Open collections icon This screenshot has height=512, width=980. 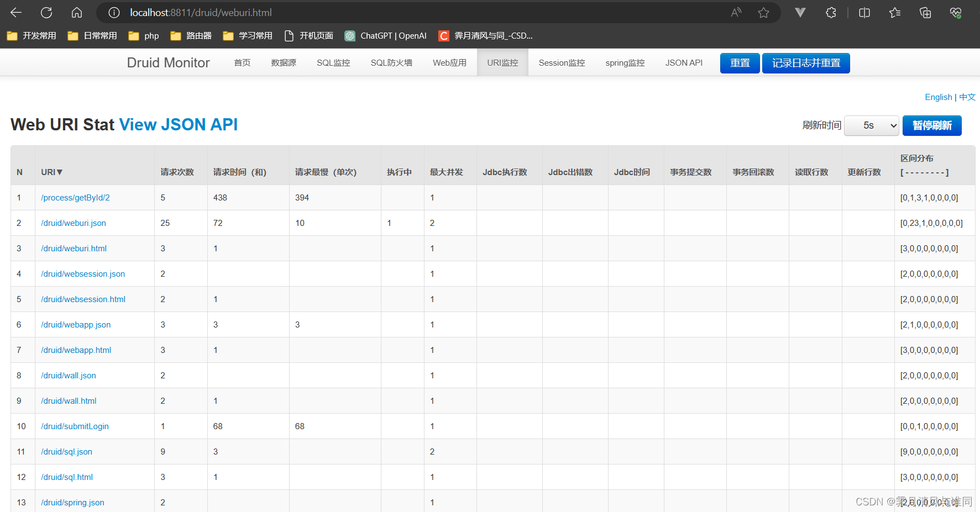click(925, 12)
